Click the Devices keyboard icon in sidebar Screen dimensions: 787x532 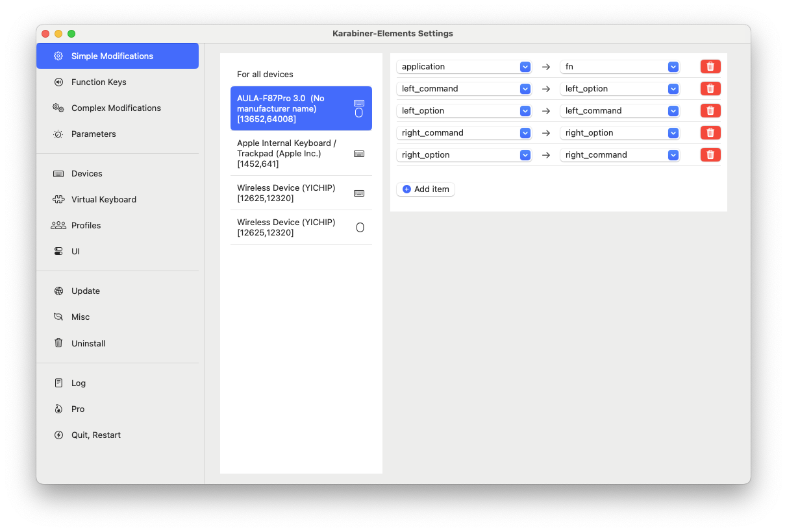tap(58, 174)
